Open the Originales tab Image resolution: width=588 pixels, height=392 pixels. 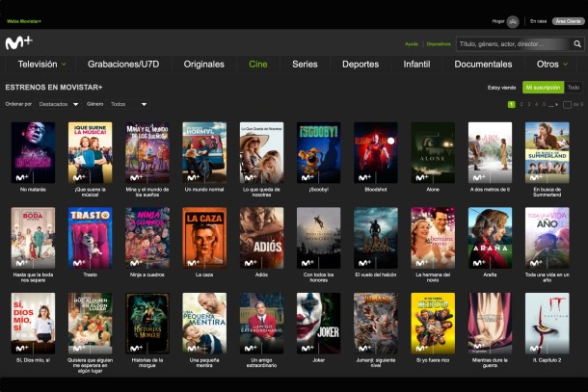point(204,65)
